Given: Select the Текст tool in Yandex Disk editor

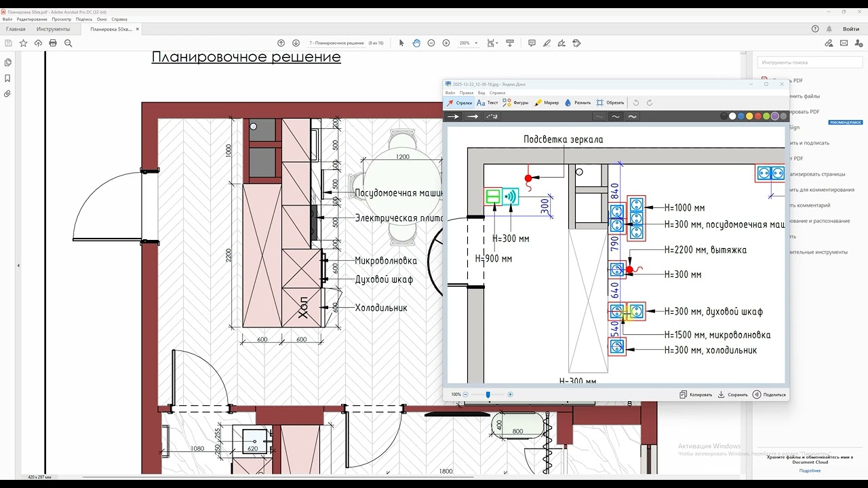Looking at the screenshot, I should pos(487,103).
